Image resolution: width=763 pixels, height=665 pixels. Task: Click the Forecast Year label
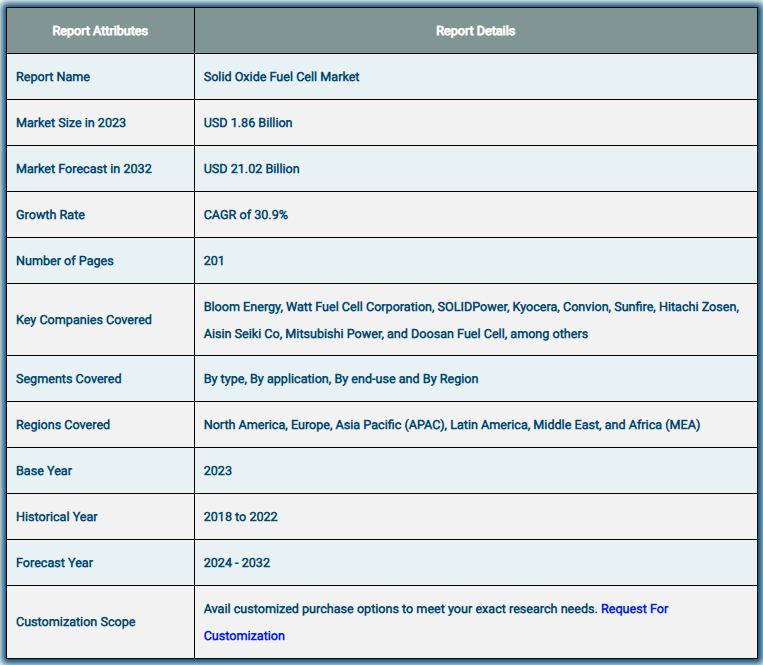coord(54,563)
